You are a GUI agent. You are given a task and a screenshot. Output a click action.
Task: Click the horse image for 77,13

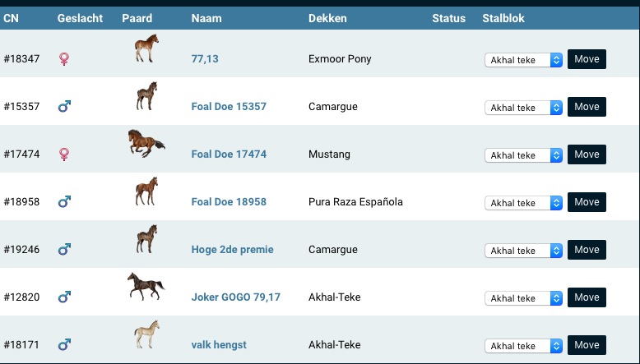[146, 49]
